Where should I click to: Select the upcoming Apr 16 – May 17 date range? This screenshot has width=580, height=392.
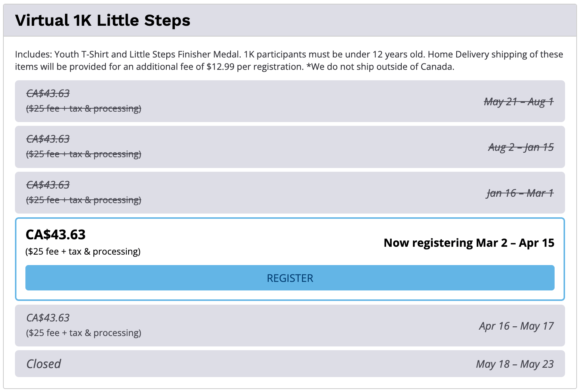[x=516, y=326]
